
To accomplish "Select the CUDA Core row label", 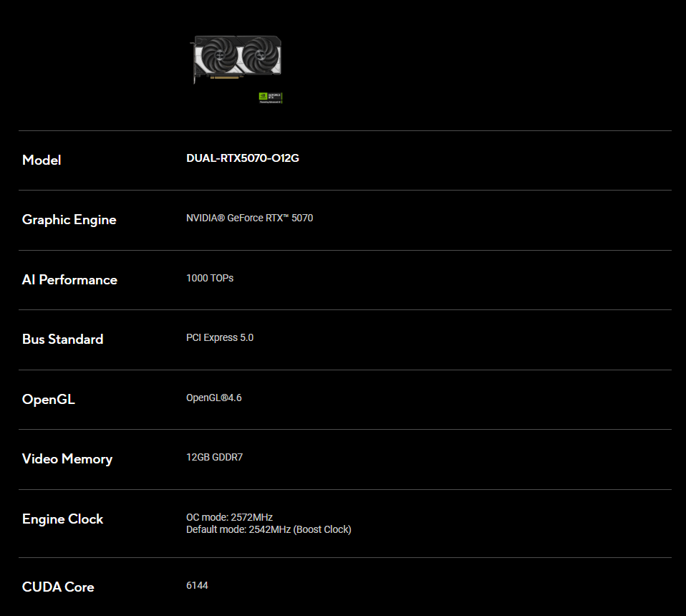I will pos(58,587).
